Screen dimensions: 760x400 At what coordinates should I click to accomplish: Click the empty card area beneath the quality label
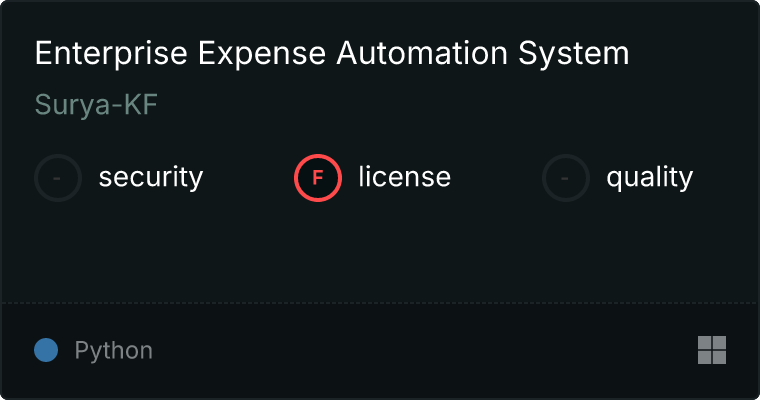649,250
